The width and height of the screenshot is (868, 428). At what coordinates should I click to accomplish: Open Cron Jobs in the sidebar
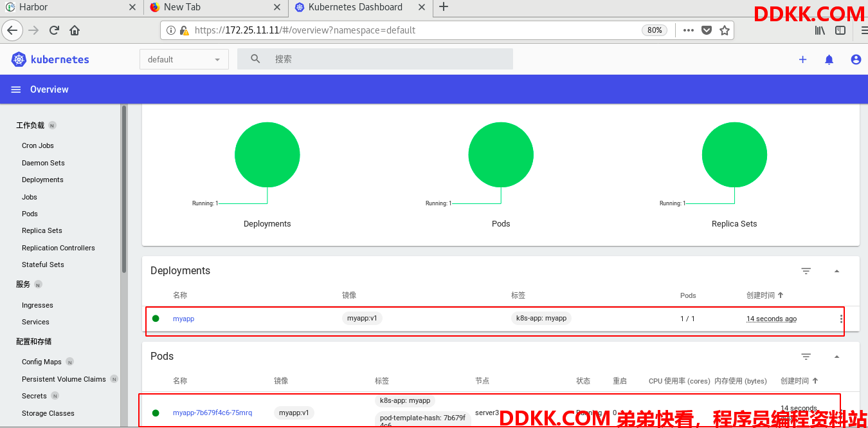(x=38, y=145)
